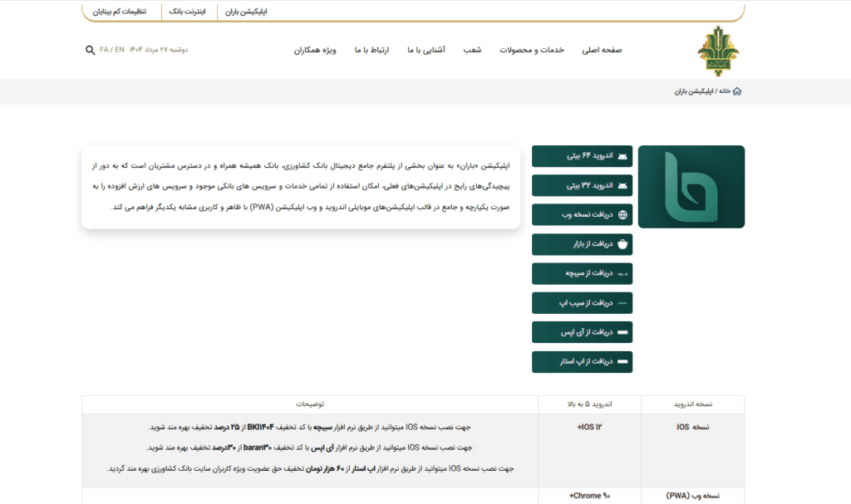Click the Sib App icon on its button
851x504 pixels.
click(x=622, y=303)
